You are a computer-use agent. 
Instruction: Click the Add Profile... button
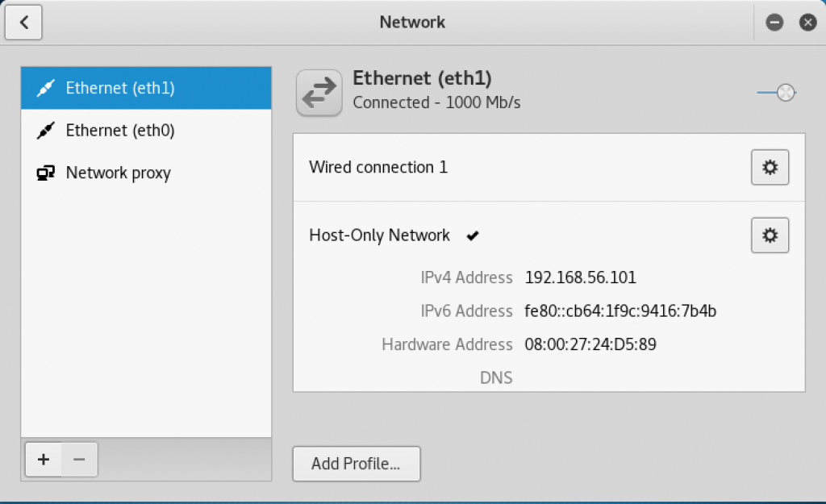click(357, 464)
